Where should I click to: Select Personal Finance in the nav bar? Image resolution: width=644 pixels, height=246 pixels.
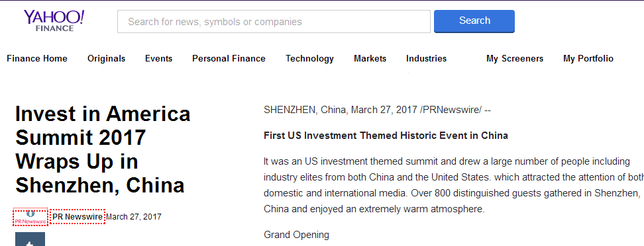tap(229, 59)
